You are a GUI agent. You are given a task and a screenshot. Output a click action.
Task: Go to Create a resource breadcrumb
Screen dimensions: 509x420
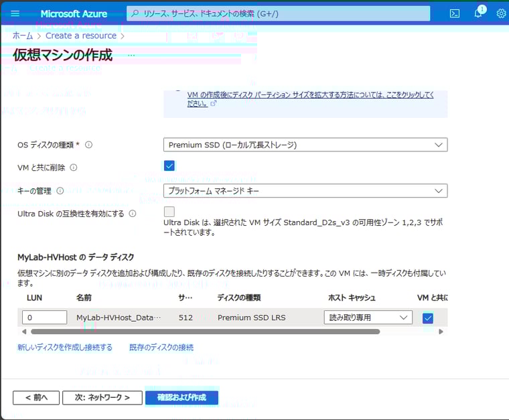(81, 36)
